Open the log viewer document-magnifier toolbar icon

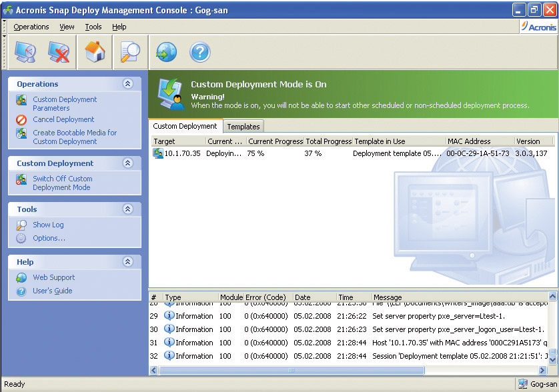[129, 54]
